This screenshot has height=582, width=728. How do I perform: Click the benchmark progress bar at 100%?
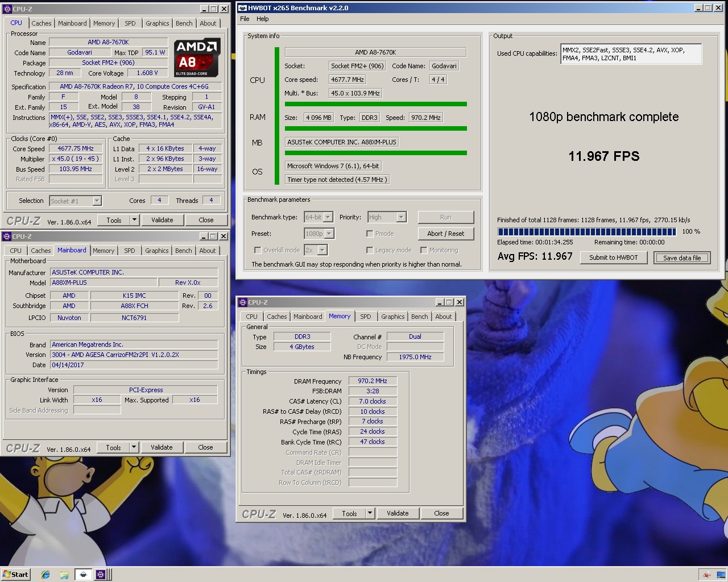(587, 231)
